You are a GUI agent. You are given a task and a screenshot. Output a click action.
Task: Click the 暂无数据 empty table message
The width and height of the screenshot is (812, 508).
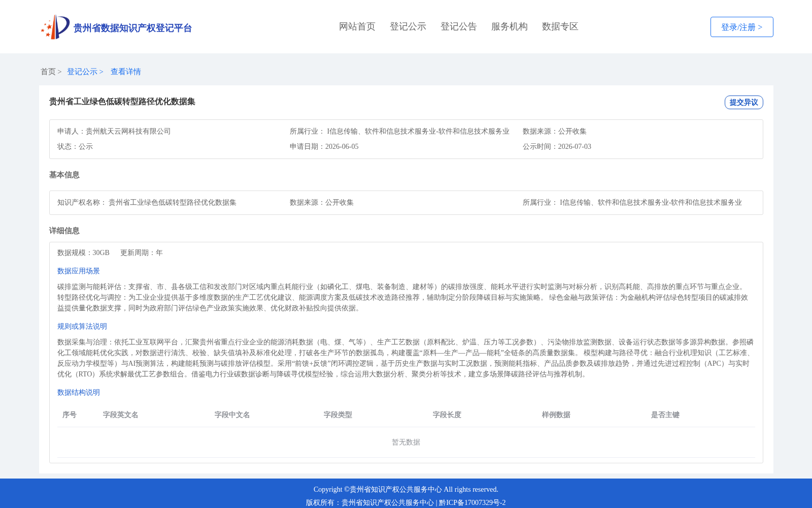[406, 442]
